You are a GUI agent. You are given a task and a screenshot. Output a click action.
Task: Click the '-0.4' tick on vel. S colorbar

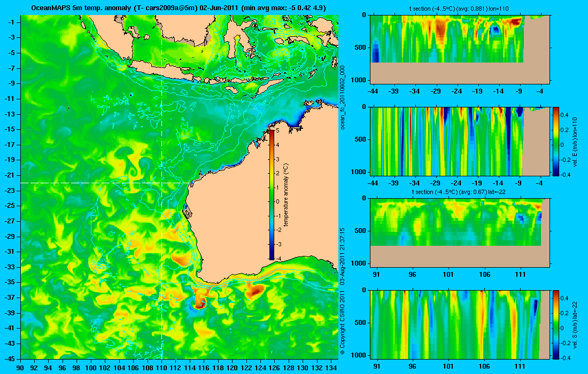click(566, 357)
